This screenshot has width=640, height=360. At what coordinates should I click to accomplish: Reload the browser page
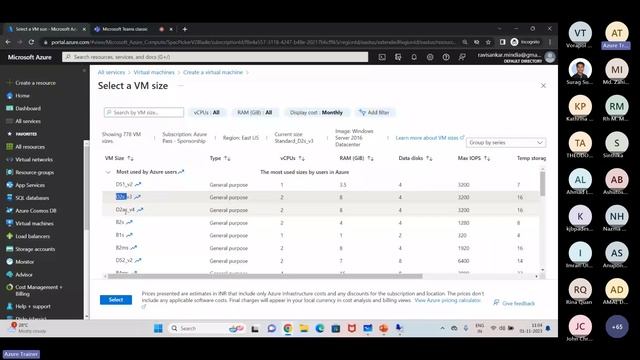coord(31,42)
